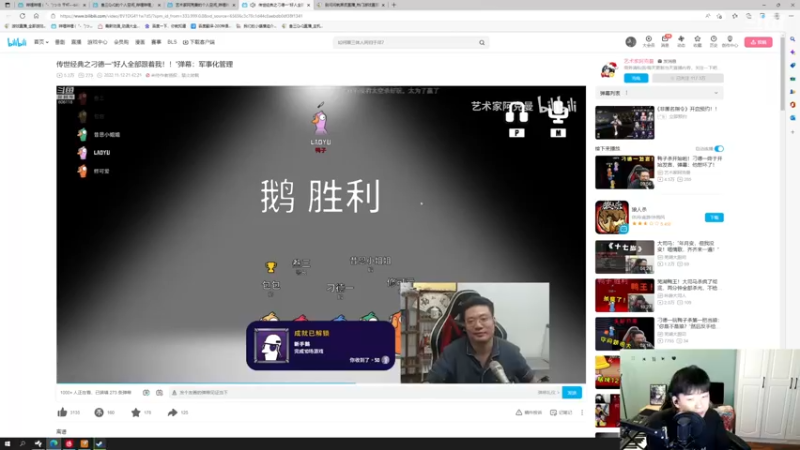Open the 首页 dropdown in navigation
800x450 pixels.
point(41,42)
